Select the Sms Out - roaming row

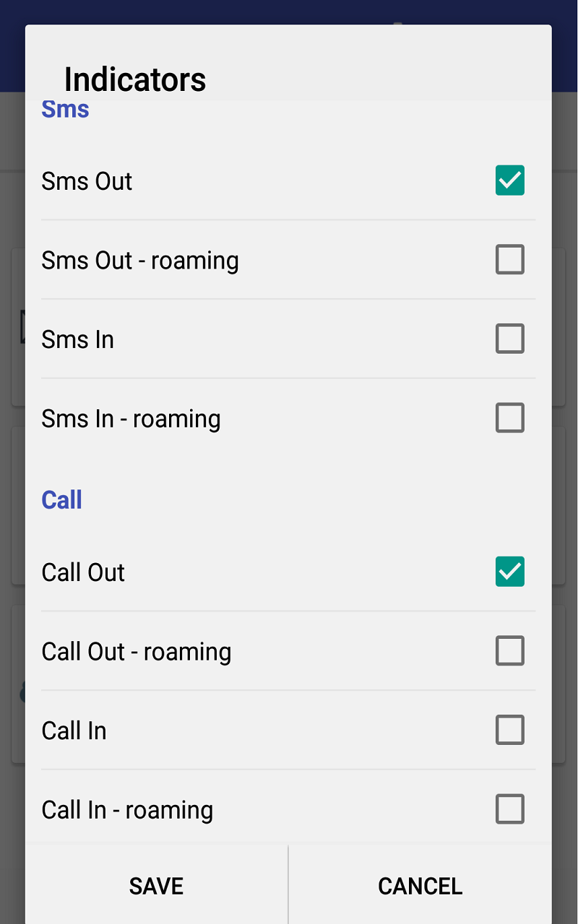click(140, 261)
